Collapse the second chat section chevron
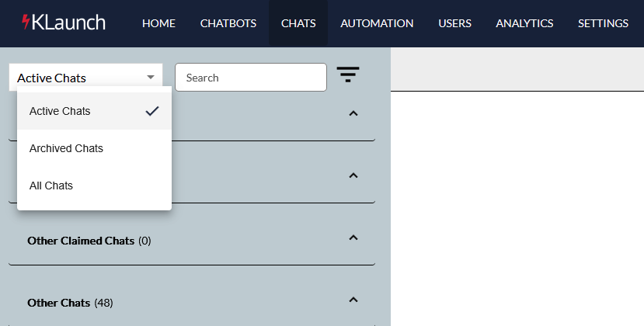 tap(353, 175)
